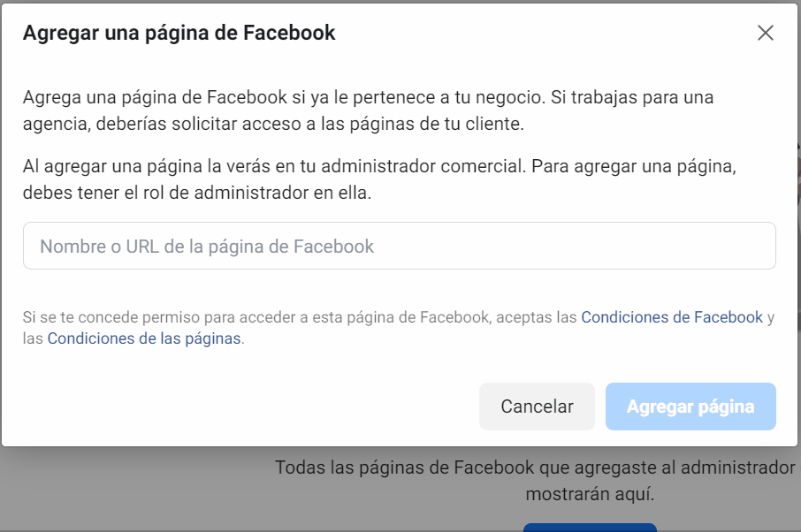Select the line debes tener el rol de administrador
The height and width of the screenshot is (532, 801).
196,193
